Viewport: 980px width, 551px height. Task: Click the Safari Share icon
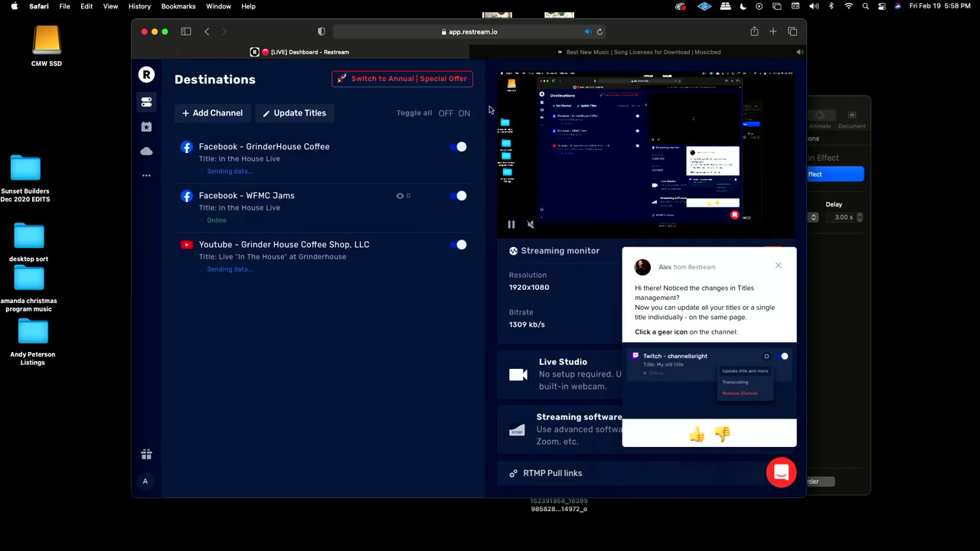click(x=754, y=31)
